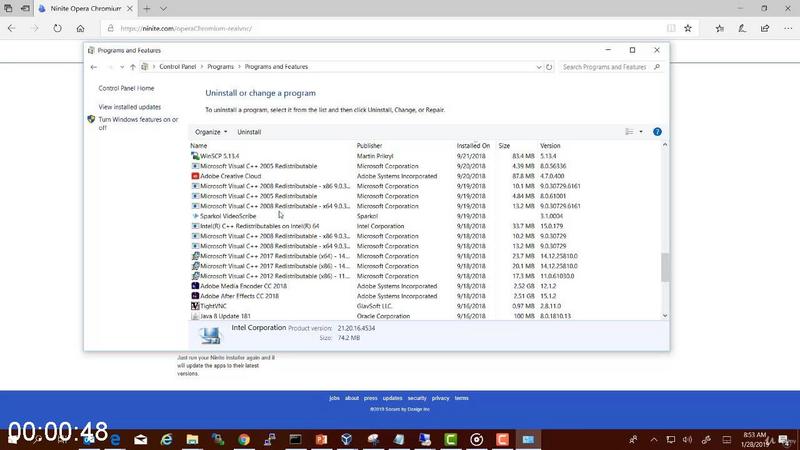Change view layout icon in toolbar
800x450 pixels.
[x=629, y=132]
